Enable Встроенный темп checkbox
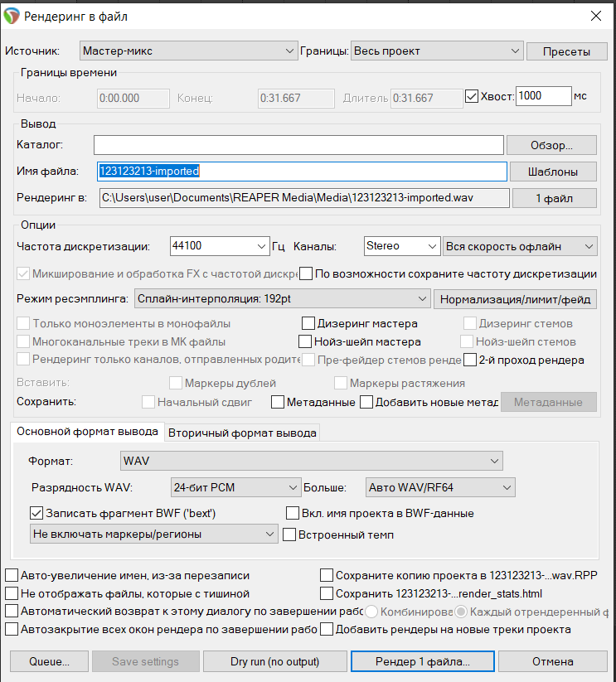Viewport: 616px width, 682px height. (289, 534)
